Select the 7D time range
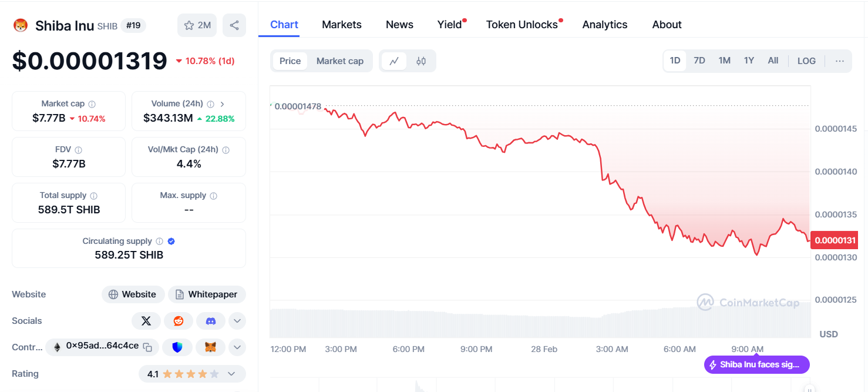 pos(699,61)
